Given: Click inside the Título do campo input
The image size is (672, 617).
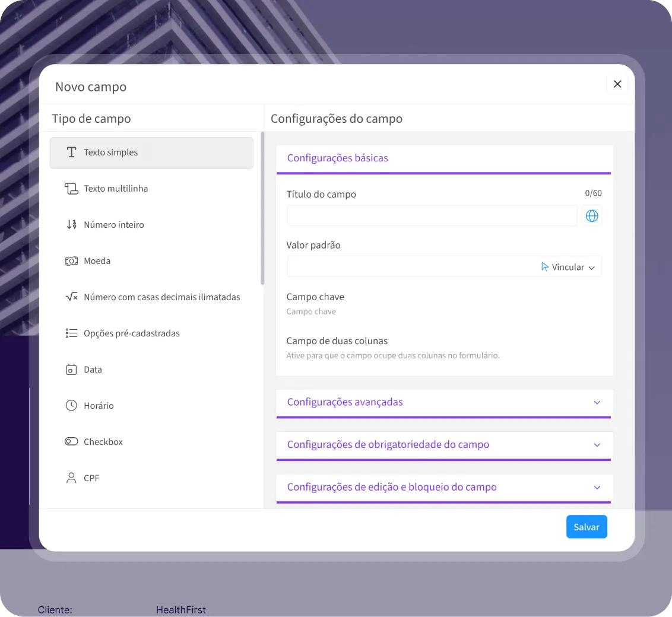Looking at the screenshot, I should point(432,215).
